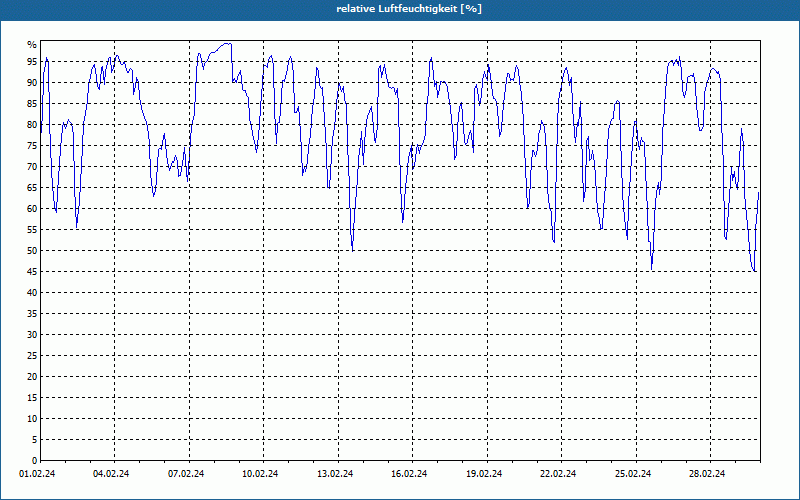Click the 60 y-axis value
The image size is (800, 500).
coord(32,208)
